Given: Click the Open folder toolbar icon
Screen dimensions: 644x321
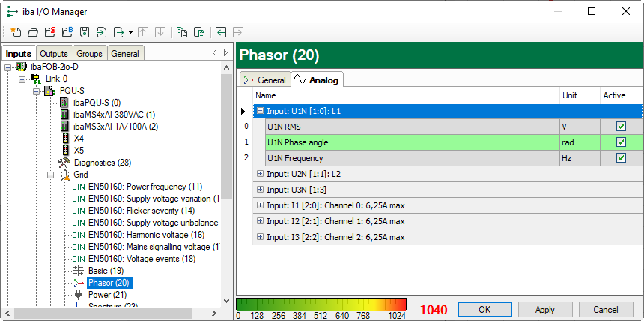Looking at the screenshot, I should (x=32, y=32).
